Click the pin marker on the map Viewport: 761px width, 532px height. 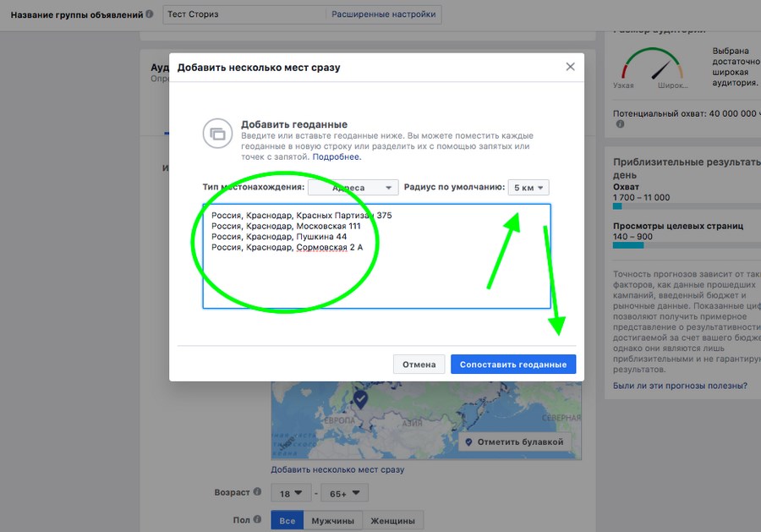[360, 399]
